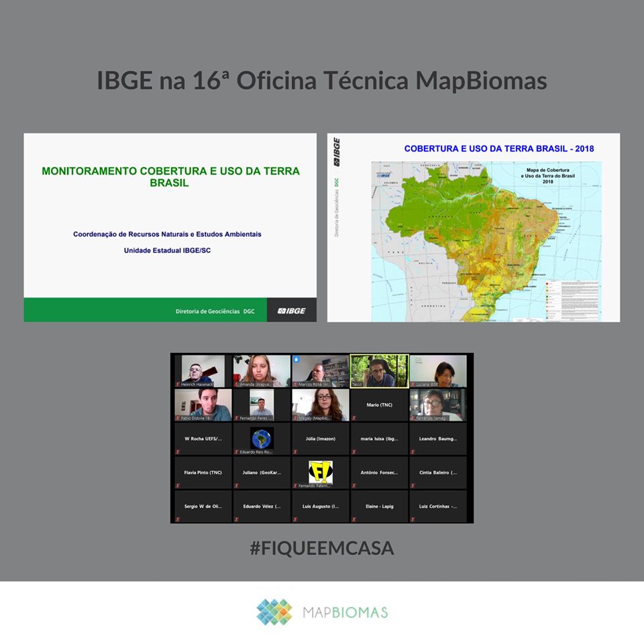Click muted mic icon in maria luisa tile

(x=354, y=451)
